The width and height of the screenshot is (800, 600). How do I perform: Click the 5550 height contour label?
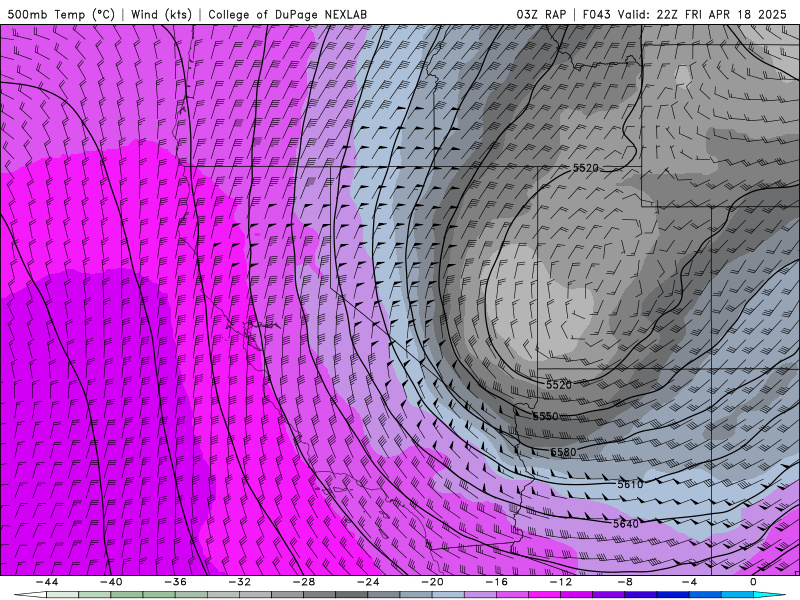point(545,416)
